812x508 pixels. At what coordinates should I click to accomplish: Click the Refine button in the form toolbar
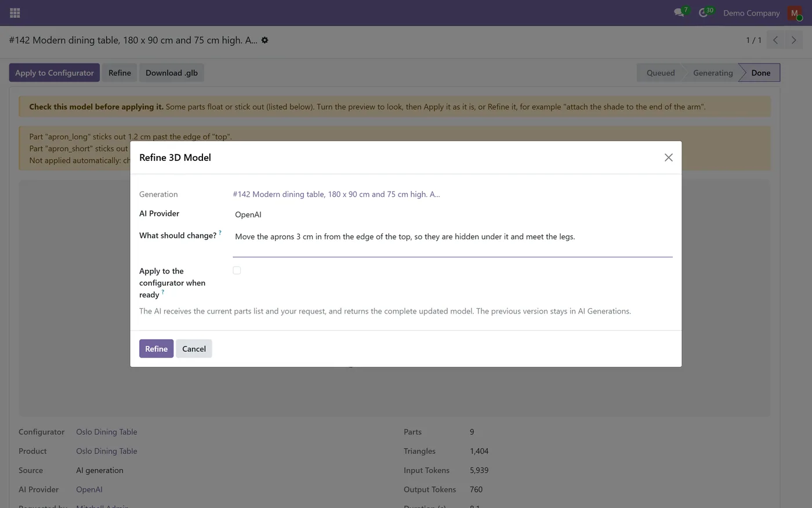(119, 73)
